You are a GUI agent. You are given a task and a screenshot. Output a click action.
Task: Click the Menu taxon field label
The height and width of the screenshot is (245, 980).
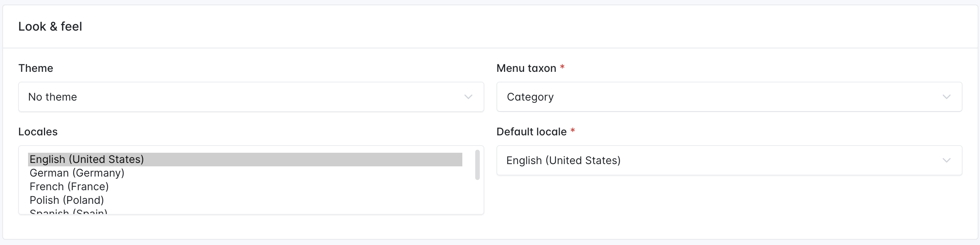526,68
